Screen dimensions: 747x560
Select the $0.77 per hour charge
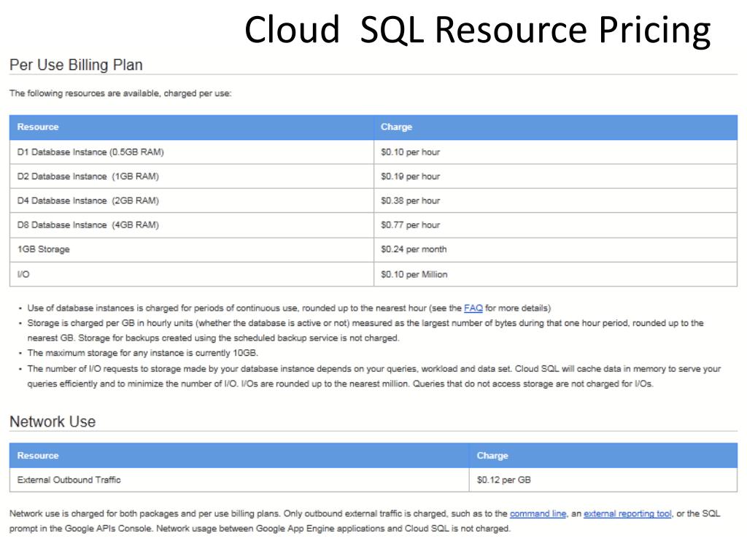click(410, 225)
